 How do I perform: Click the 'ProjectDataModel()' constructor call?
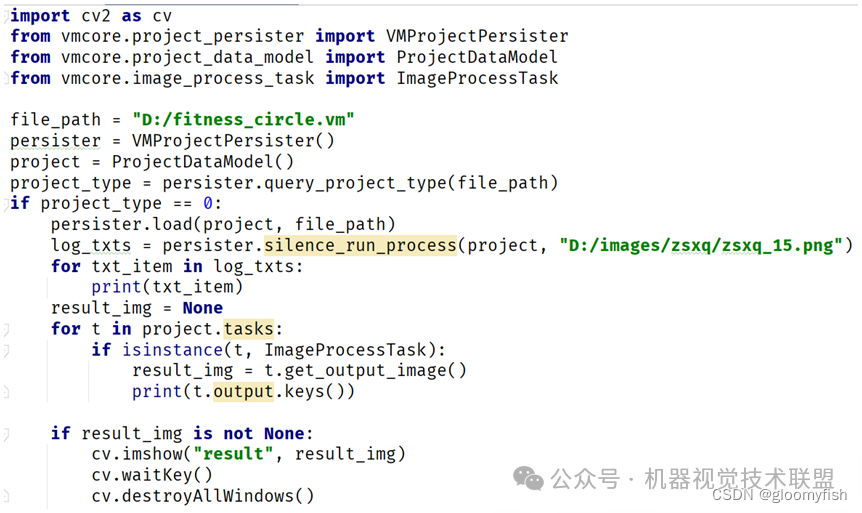click(203, 162)
